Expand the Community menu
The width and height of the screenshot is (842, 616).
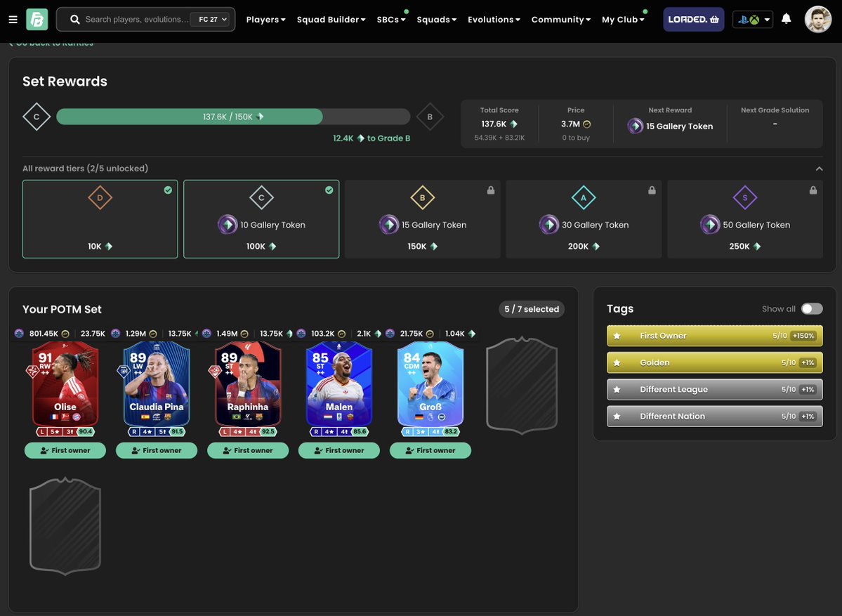point(560,20)
